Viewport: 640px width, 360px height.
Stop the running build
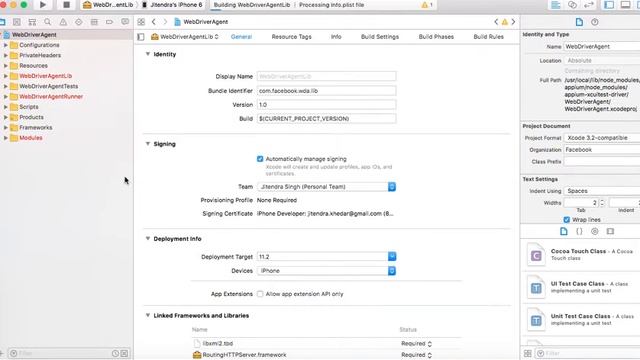click(67, 5)
